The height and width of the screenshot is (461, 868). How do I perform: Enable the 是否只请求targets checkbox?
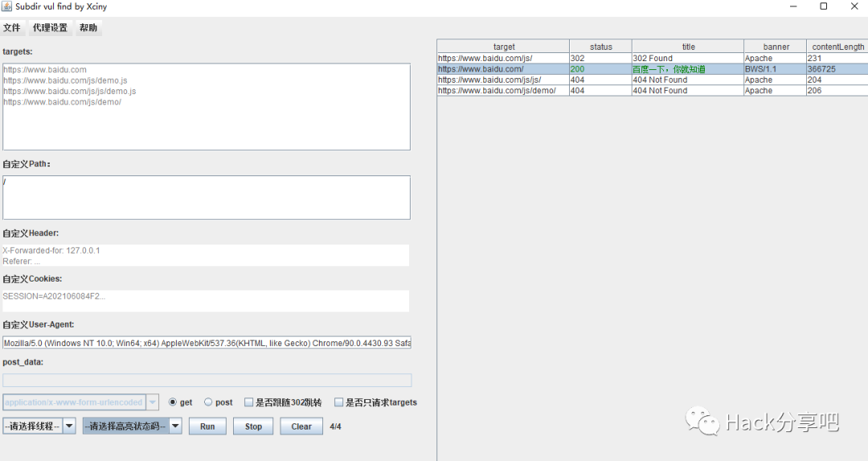point(339,402)
